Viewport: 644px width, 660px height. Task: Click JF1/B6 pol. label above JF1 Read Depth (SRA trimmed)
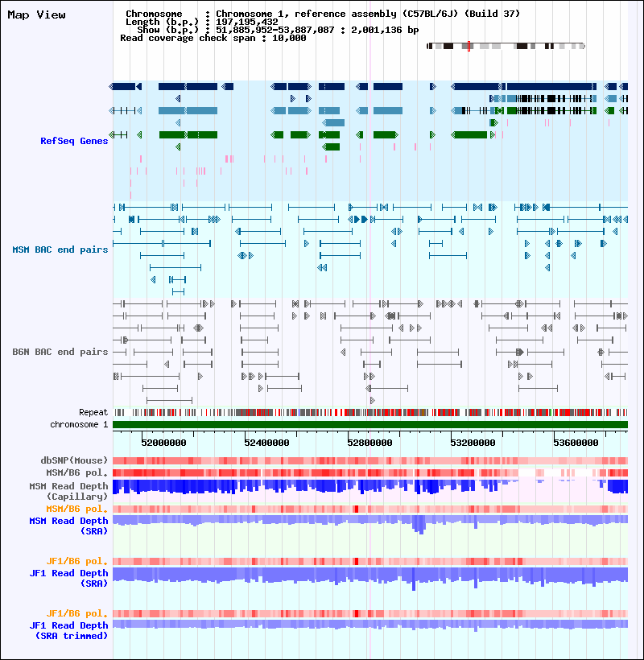[77, 613]
